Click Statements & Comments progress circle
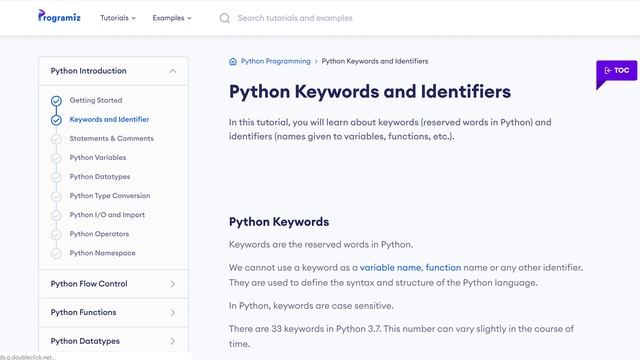This screenshot has width=640, height=360. (x=56, y=139)
